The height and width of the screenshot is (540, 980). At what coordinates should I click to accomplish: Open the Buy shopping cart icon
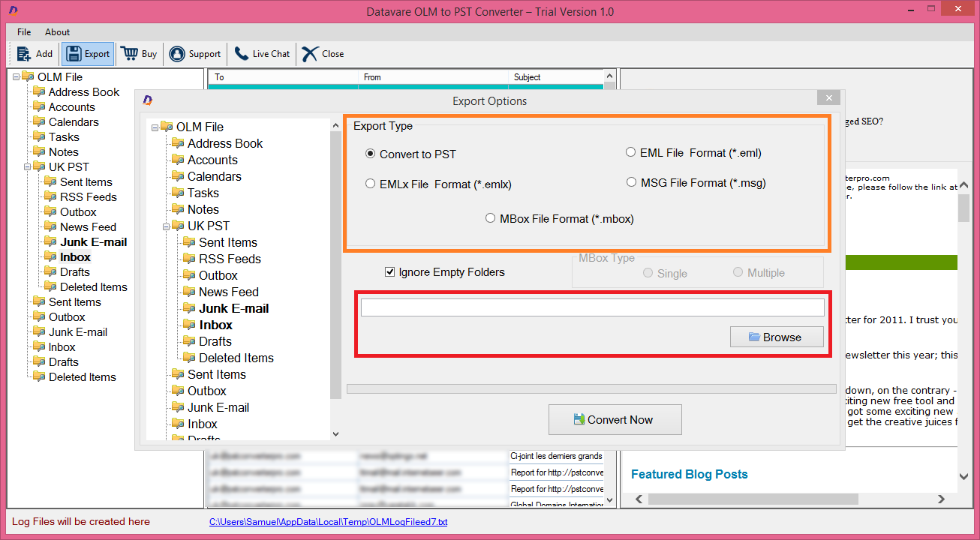[x=129, y=53]
